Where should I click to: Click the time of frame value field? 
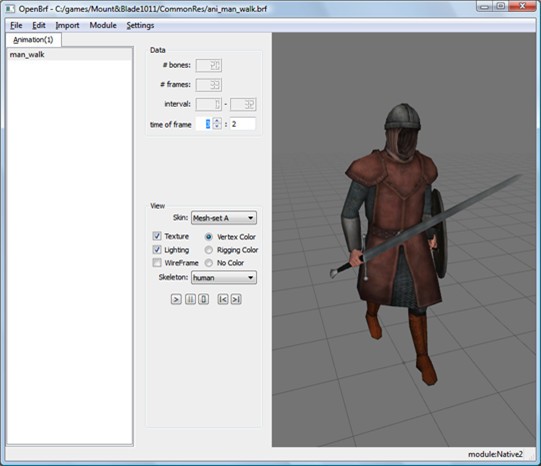coord(204,124)
